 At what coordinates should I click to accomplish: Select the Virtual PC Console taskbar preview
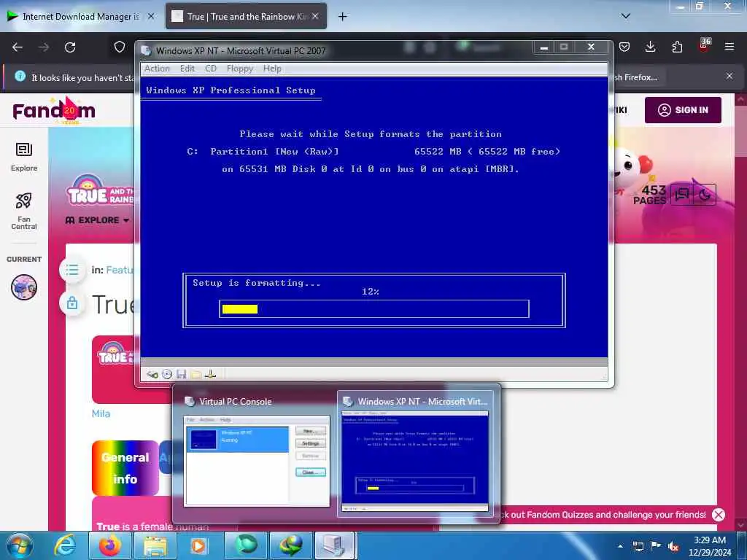(256, 454)
